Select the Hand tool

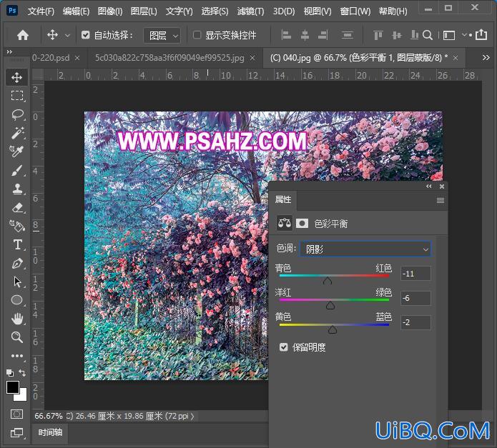[x=17, y=319]
